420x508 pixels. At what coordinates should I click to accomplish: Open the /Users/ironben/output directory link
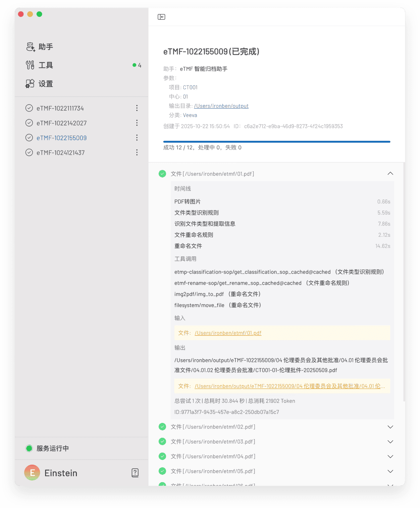[221, 106]
